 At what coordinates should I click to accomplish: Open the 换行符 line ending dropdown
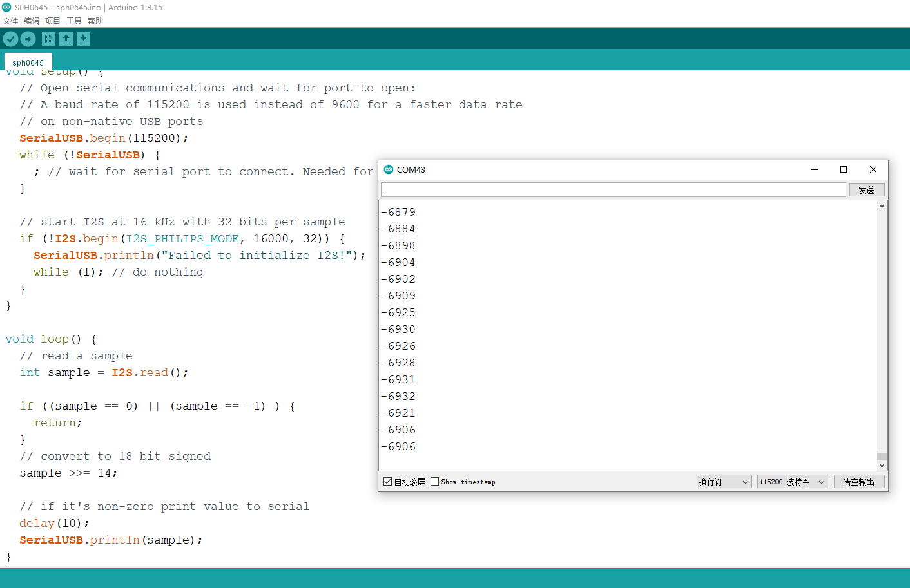[724, 482]
